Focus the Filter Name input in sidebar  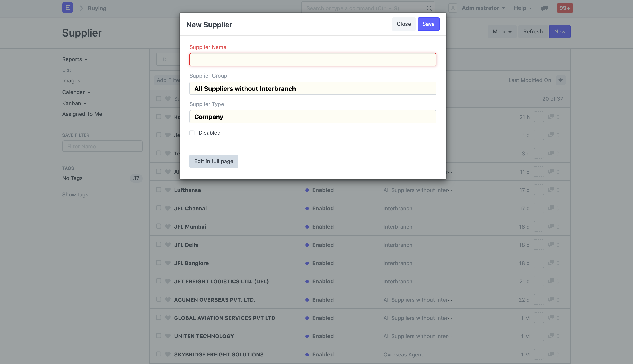pyautogui.click(x=102, y=146)
